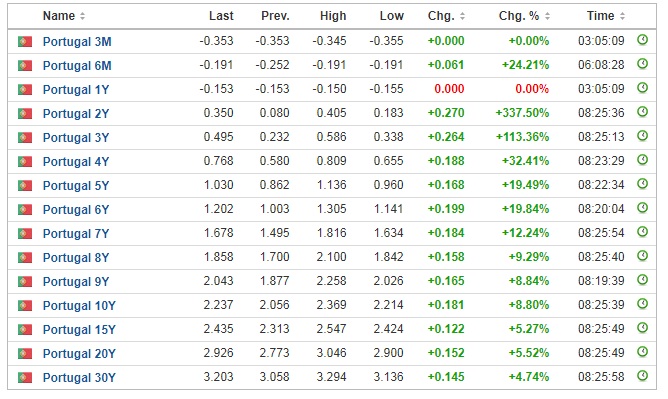The image size is (668, 399).
Task: Click the clock icon in Portugal 30Y row
Action: point(642,376)
